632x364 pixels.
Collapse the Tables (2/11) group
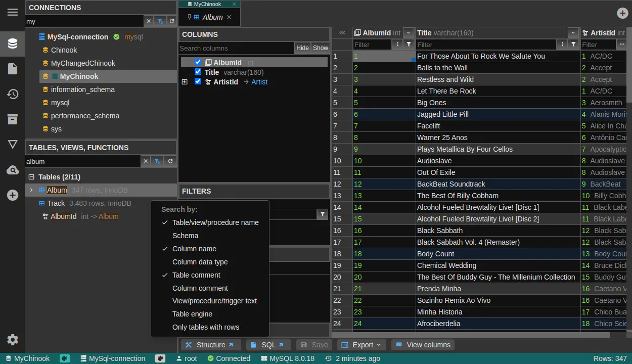(31, 177)
